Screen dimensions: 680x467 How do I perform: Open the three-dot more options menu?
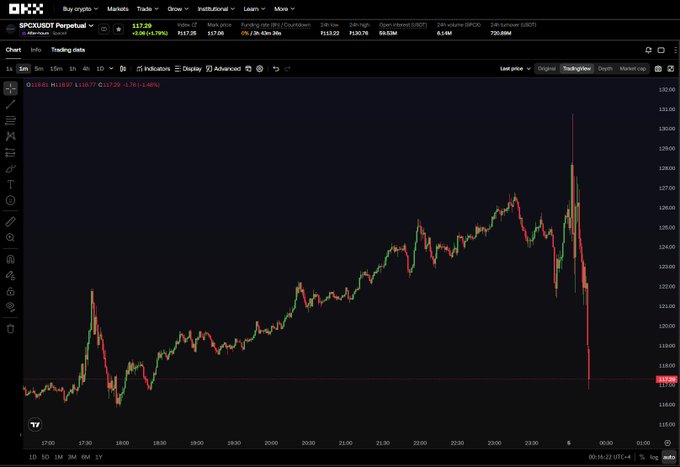(676, 50)
